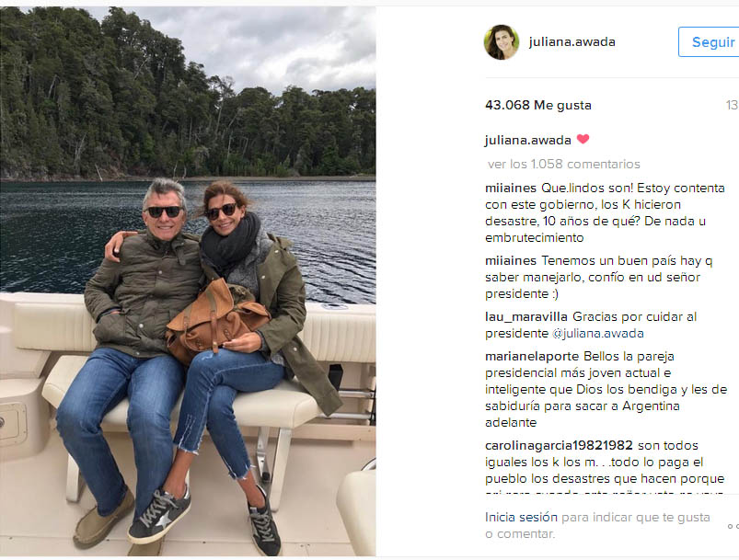This screenshot has width=739, height=560.
Task: Click the pink heart emoji in caption
Action: pos(583,139)
